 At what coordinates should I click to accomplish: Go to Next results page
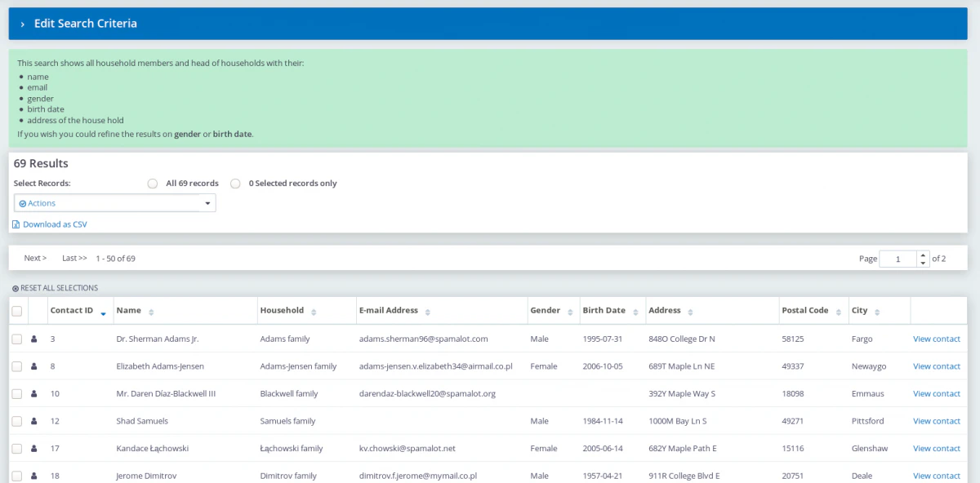35,258
